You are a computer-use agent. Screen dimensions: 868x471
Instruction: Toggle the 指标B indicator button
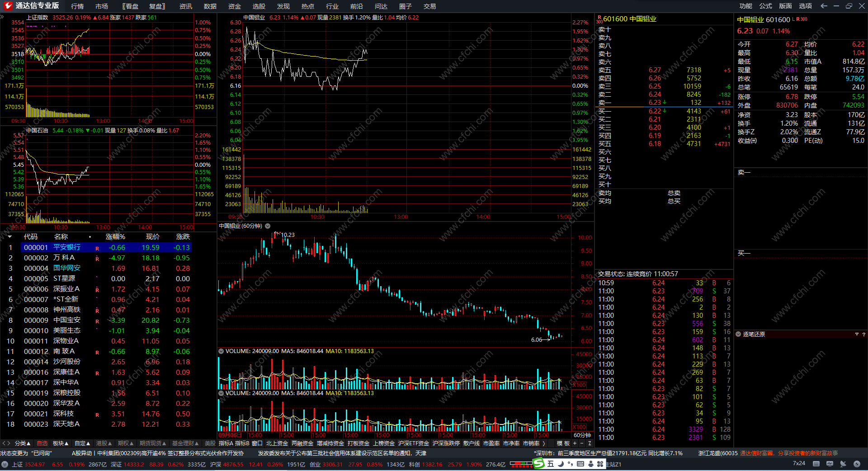[242, 443]
